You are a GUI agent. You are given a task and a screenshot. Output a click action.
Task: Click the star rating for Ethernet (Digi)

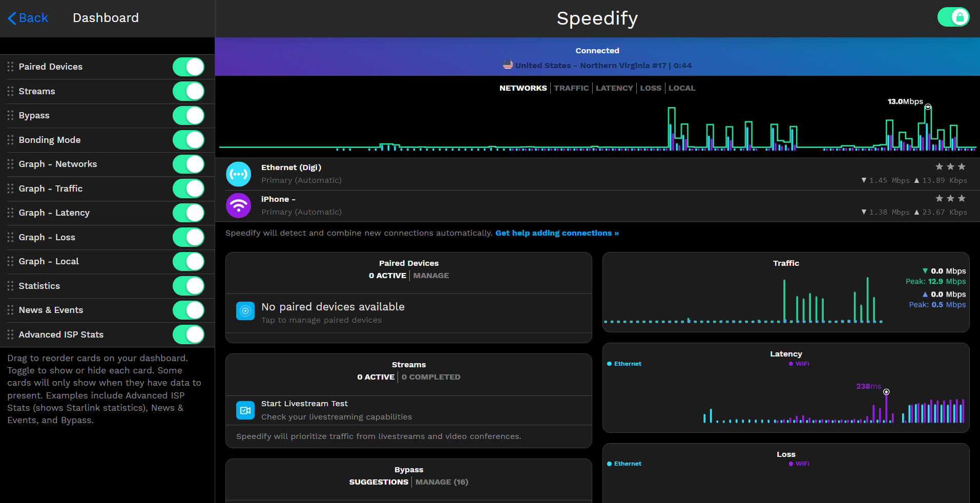[950, 167]
